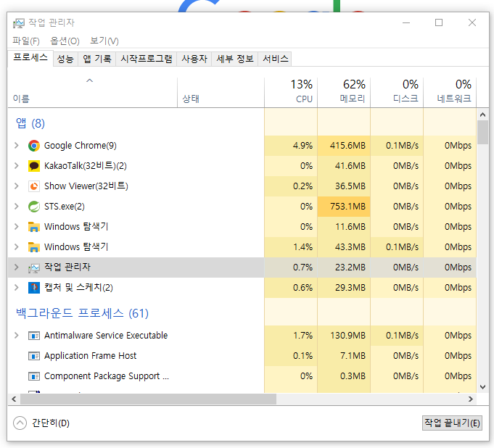Image resolution: width=494 pixels, height=448 pixels.
Task: Sort by the 디스크 column header
Action: tap(397, 93)
